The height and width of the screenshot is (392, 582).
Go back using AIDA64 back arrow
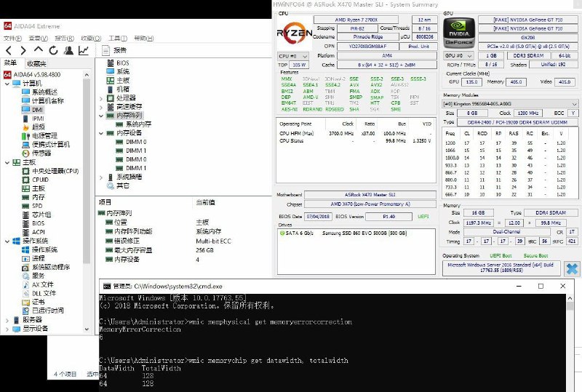point(9,50)
